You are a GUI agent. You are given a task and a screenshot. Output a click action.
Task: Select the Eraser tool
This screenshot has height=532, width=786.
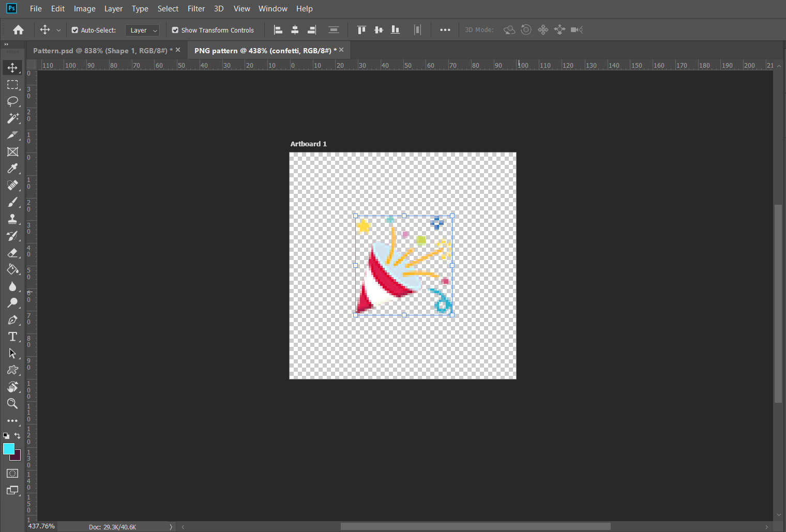click(12, 253)
